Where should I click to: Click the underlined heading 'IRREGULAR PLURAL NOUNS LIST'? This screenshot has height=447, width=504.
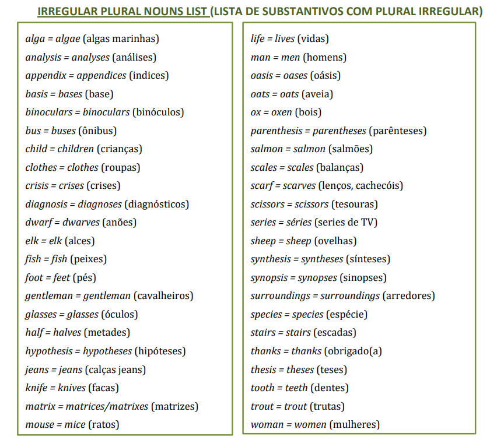(124, 11)
